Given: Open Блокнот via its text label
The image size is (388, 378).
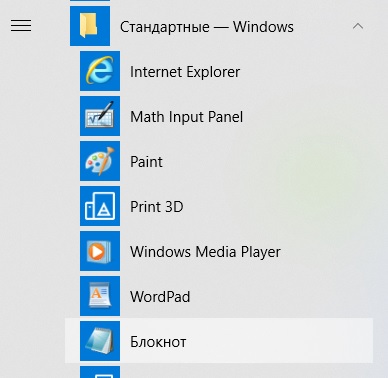Looking at the screenshot, I should click(x=158, y=342).
